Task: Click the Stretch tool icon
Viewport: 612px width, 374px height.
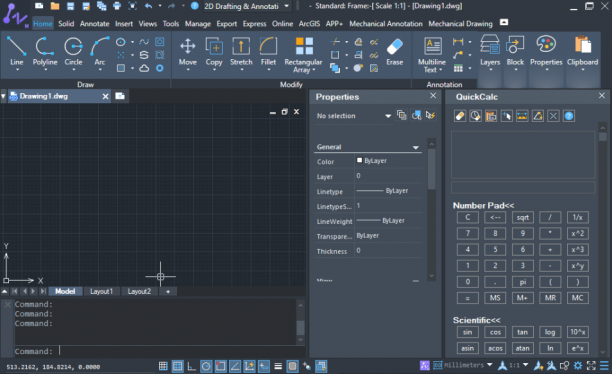Action: tap(241, 47)
